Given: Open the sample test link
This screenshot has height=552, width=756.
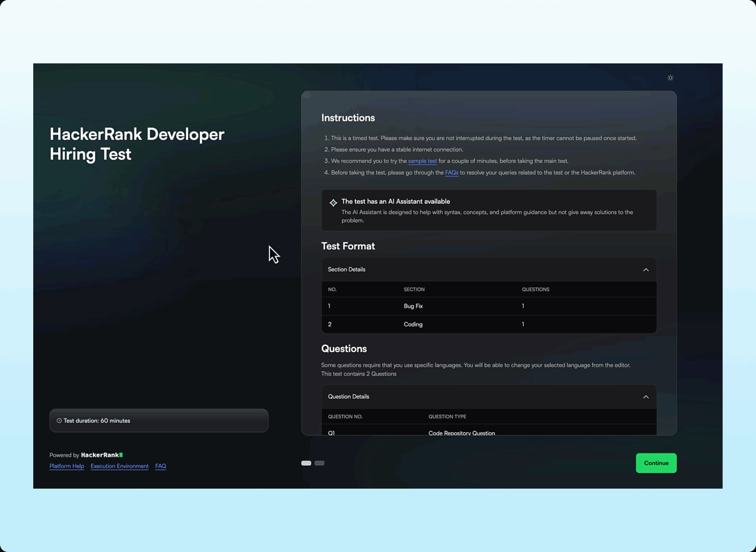Looking at the screenshot, I should click(x=422, y=161).
